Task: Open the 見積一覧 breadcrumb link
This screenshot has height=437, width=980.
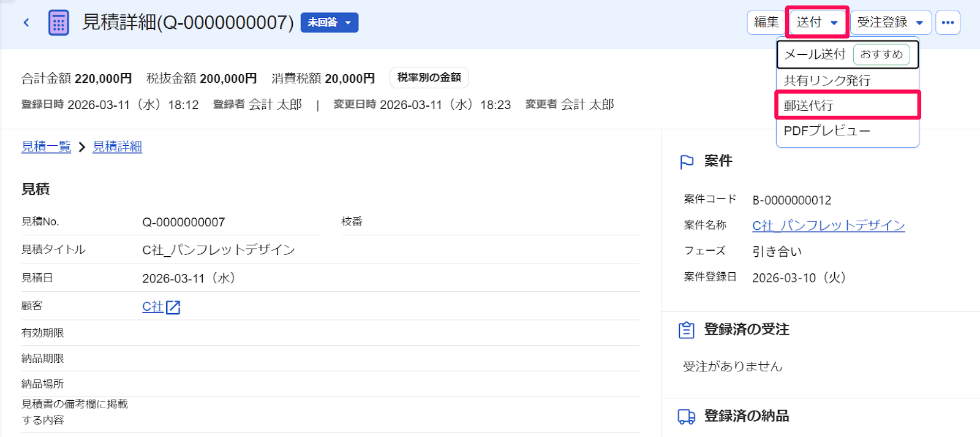Action: point(47,146)
